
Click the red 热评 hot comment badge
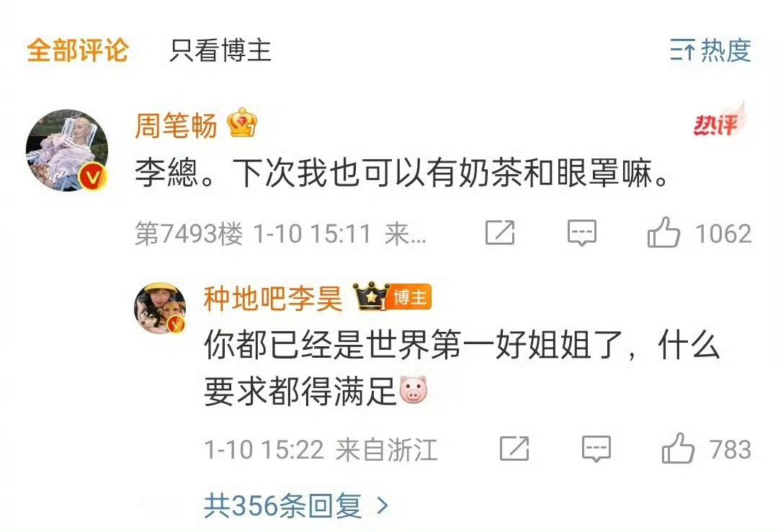coord(718,122)
